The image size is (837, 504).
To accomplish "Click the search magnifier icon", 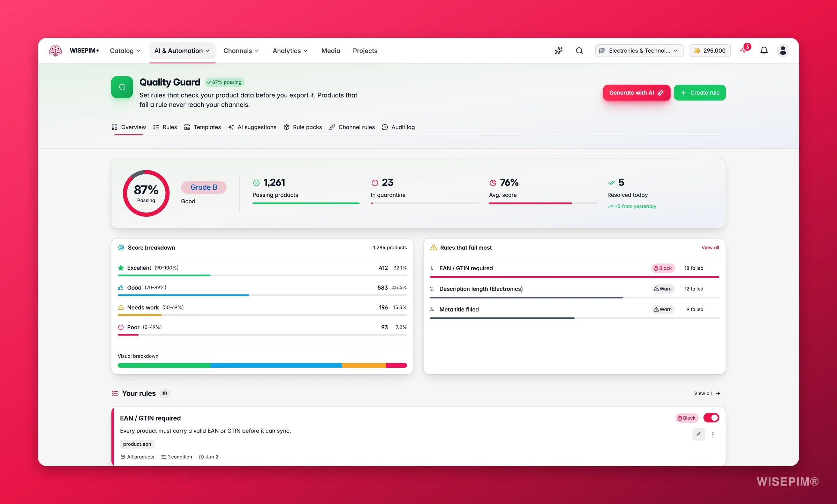I will [x=579, y=51].
